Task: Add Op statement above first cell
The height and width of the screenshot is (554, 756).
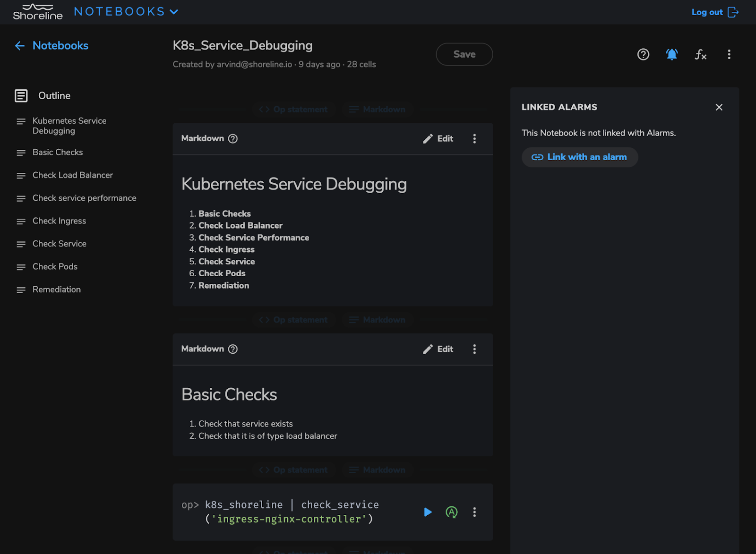Action: 293,110
